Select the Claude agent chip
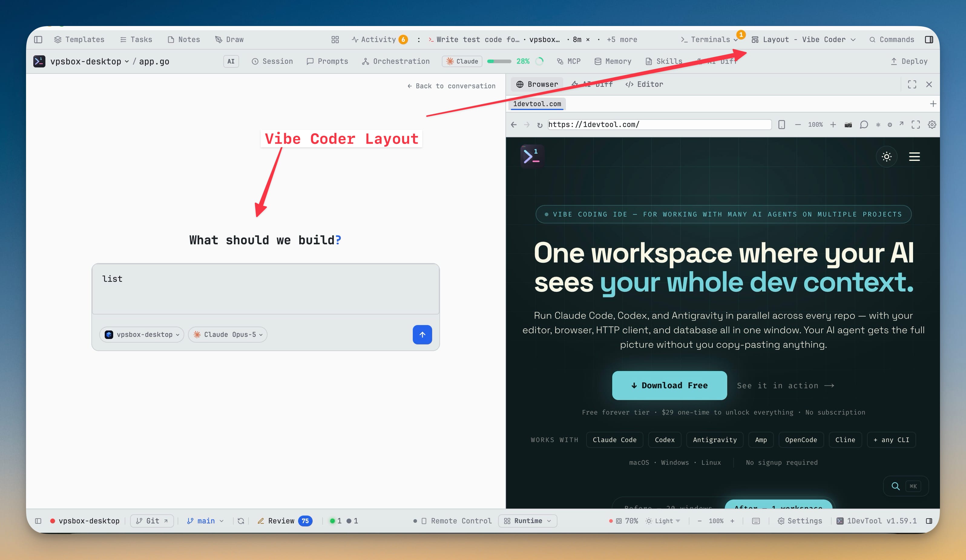 click(x=462, y=61)
